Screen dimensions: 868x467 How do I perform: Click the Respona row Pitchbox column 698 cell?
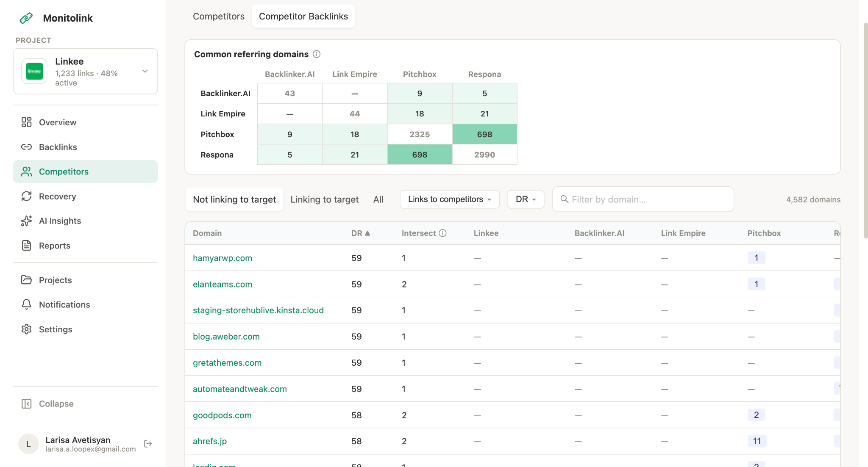pyautogui.click(x=420, y=155)
